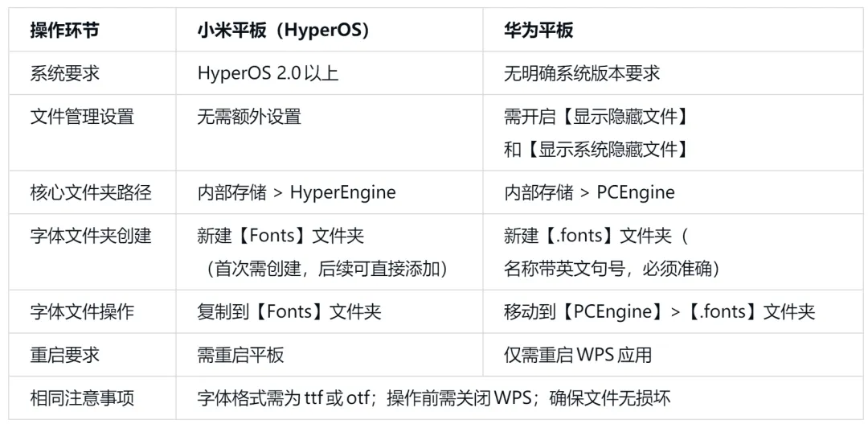This screenshot has width=868, height=424.
Task: Click the 内部存储 > PCEngine path
Action: (589, 193)
